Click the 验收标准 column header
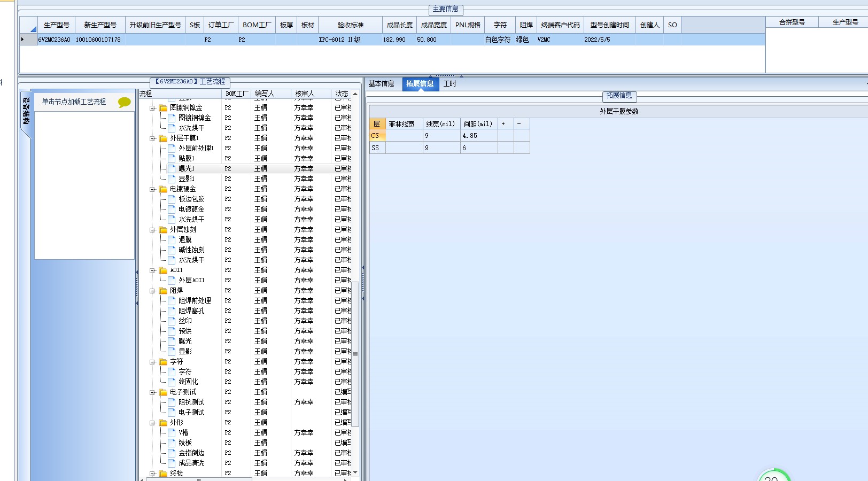The width and height of the screenshot is (868, 481). click(x=351, y=25)
